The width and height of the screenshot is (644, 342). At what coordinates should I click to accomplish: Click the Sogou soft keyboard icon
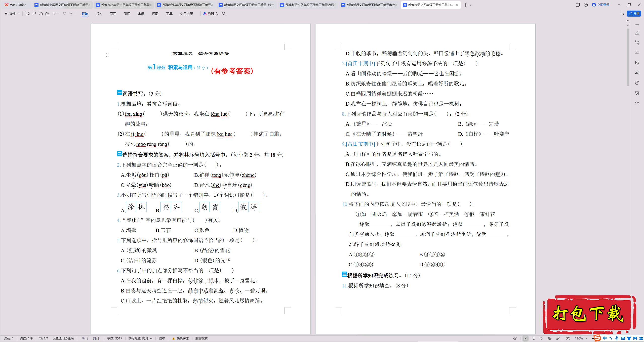623,338
